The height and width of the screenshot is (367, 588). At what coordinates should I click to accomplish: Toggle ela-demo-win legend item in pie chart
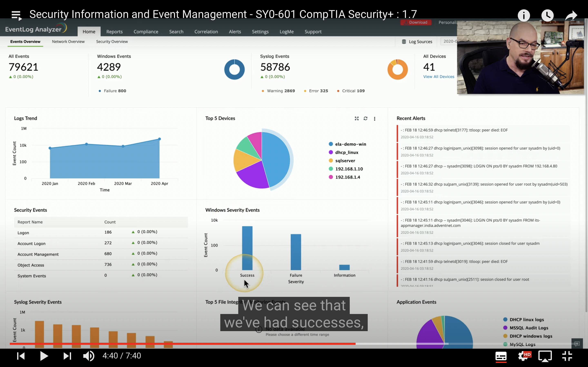pyautogui.click(x=350, y=144)
